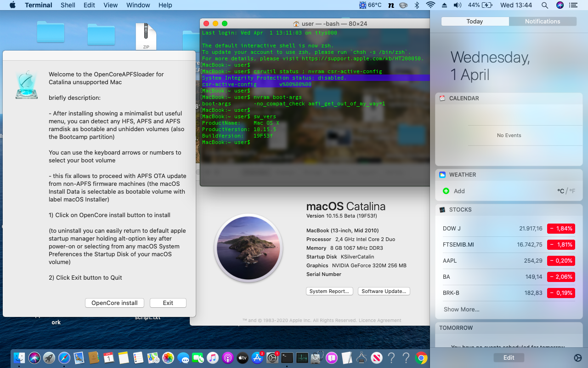Open Reminders icon in the Dock
Screen dimensions: 588x368
[138, 358]
